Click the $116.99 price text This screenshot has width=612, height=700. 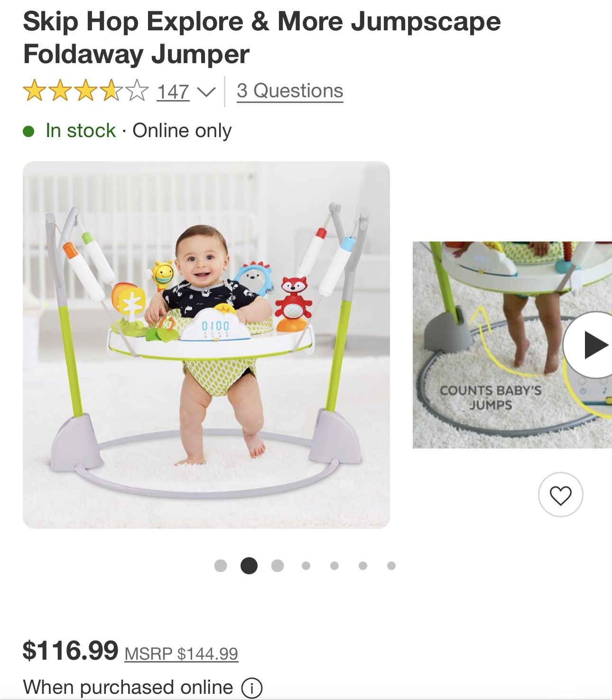point(70,650)
